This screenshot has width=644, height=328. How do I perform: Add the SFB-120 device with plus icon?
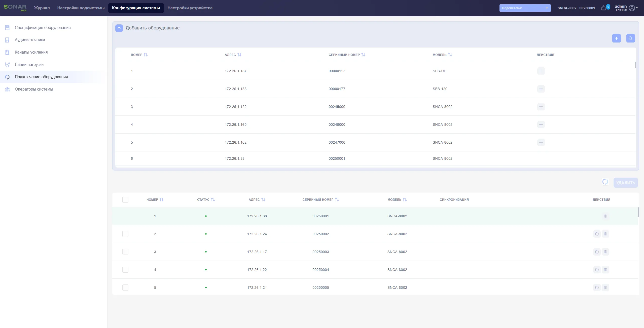coord(541,89)
